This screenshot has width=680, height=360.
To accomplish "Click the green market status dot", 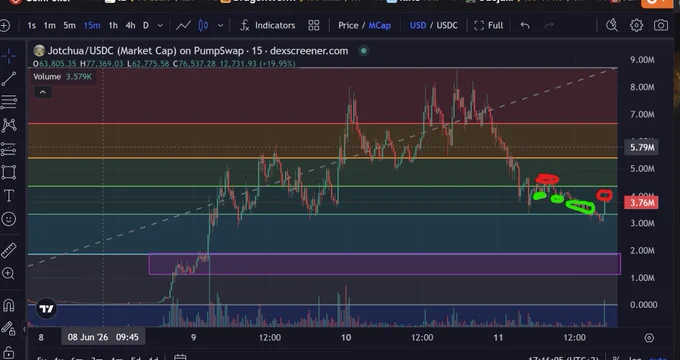I will [363, 51].
